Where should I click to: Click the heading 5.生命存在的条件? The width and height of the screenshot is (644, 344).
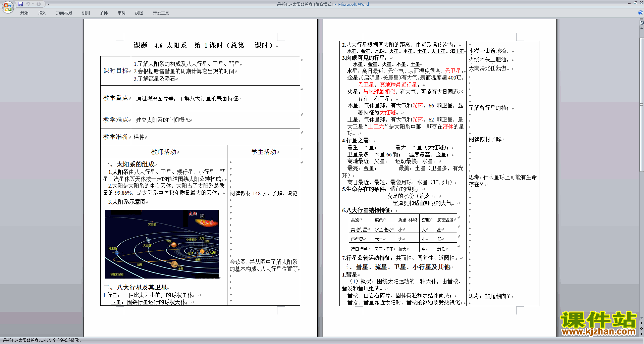tap(364, 189)
